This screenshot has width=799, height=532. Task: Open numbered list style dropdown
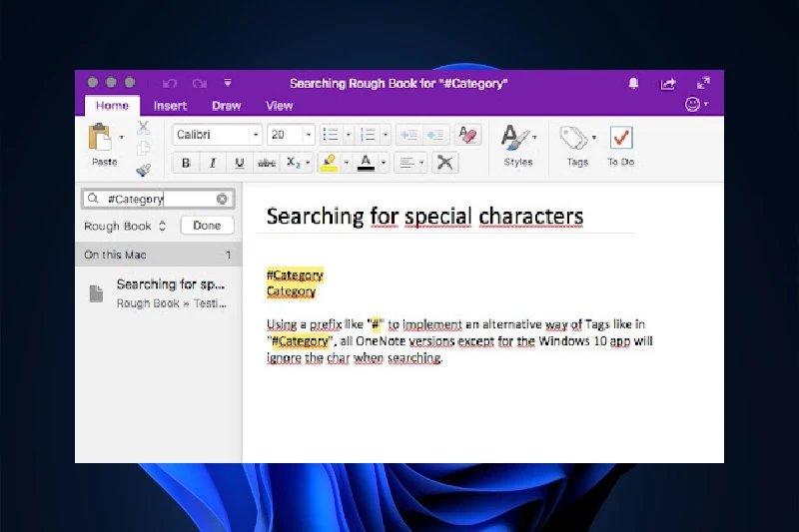tap(386, 135)
